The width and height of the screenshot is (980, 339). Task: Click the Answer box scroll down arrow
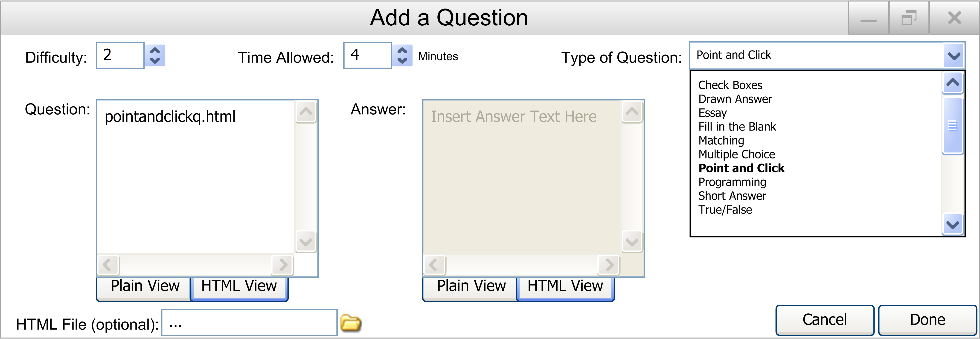click(x=632, y=241)
